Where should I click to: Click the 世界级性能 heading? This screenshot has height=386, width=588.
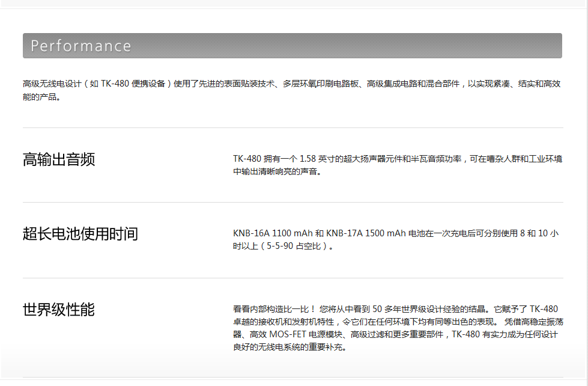[x=59, y=310]
